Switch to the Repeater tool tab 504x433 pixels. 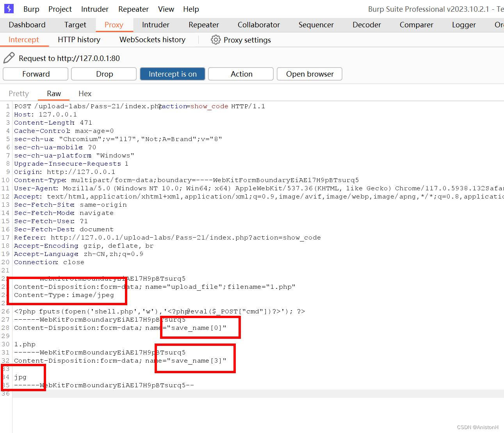(x=204, y=25)
